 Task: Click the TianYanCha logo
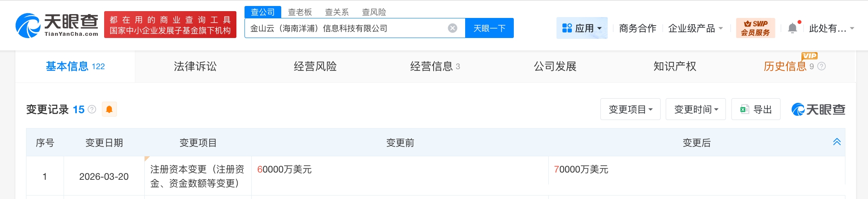click(x=57, y=25)
